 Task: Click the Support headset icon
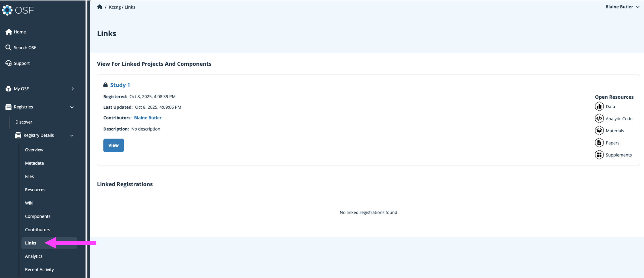8,63
